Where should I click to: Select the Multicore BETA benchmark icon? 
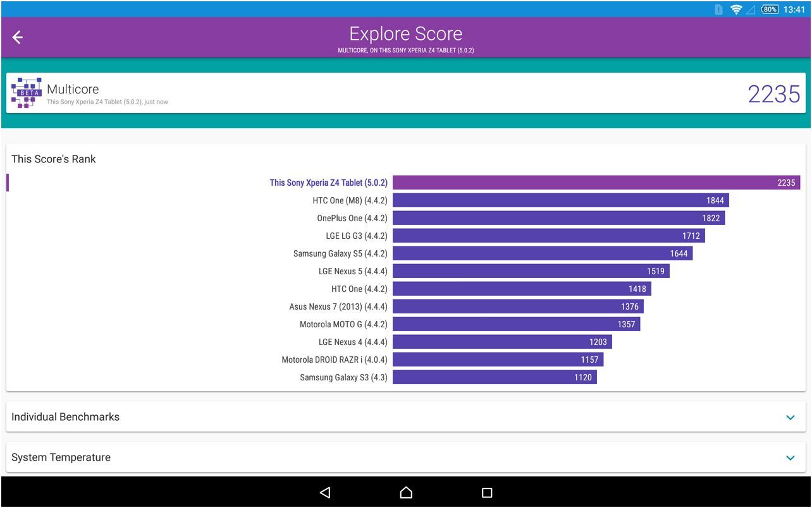point(26,92)
